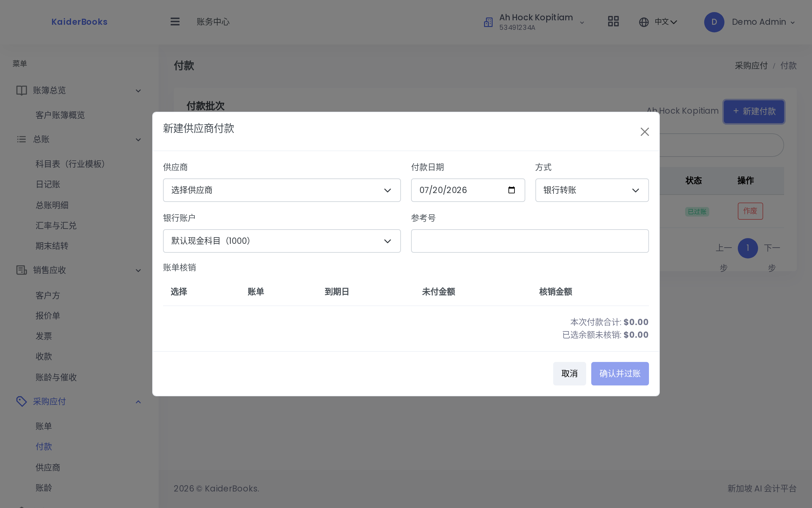This screenshot has height=508, width=812.
Task: Click the 到期日 column header
Action: pyautogui.click(x=337, y=292)
